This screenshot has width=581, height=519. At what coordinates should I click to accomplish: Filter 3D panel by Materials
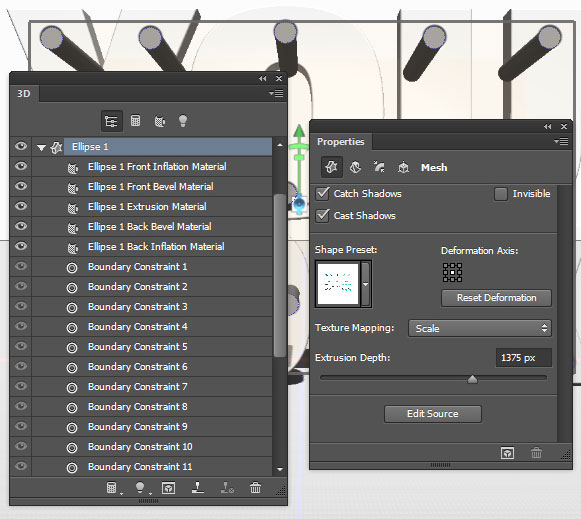[160, 121]
